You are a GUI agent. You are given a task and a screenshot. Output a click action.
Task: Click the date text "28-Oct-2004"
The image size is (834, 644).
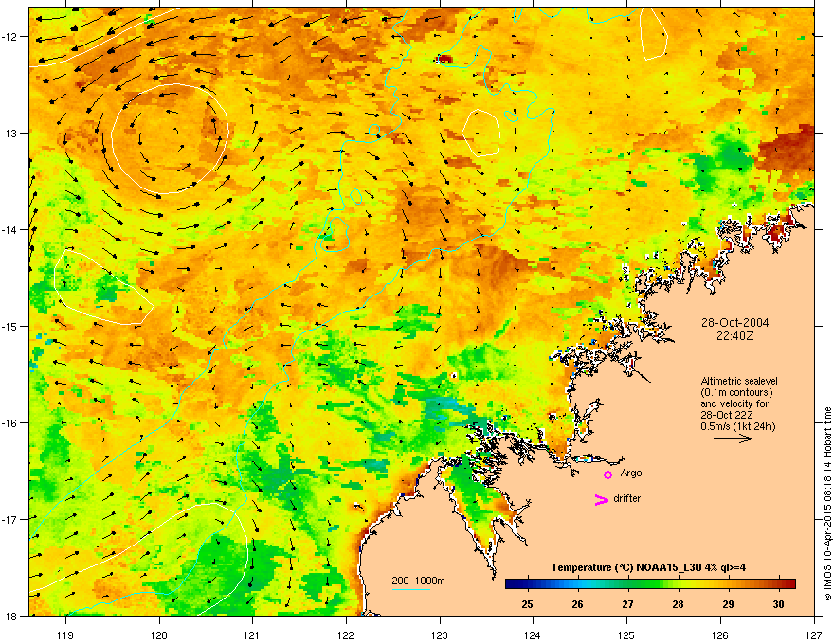pos(734,323)
